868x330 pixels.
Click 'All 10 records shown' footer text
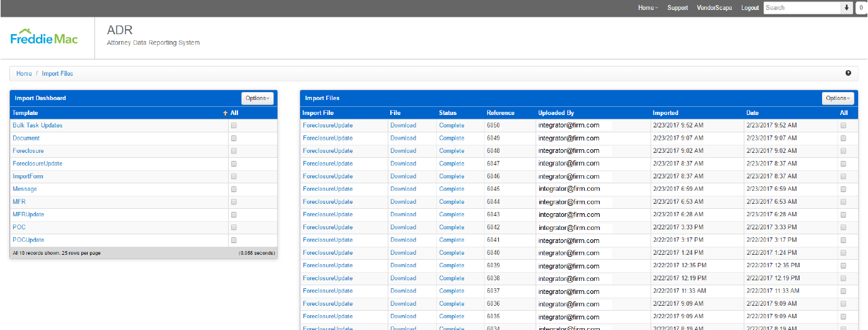point(57,253)
